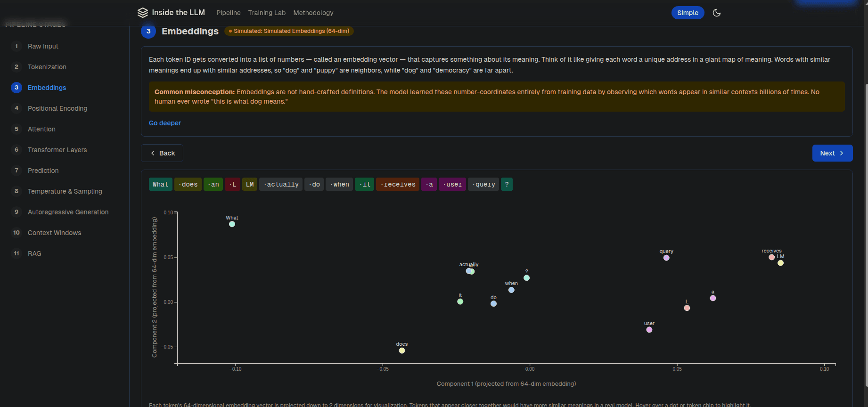Select stage 10 Context Windows
868x407 pixels.
tap(65, 233)
